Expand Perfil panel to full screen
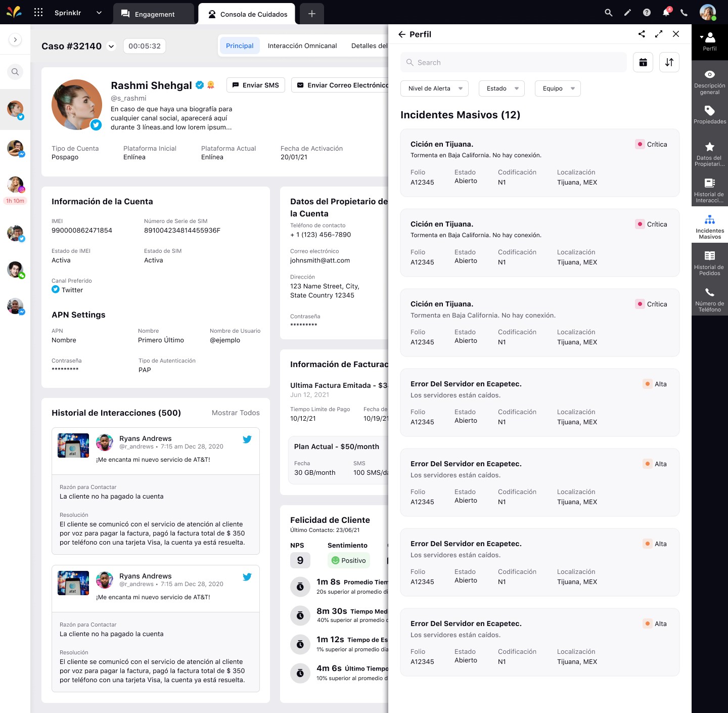 (x=659, y=34)
